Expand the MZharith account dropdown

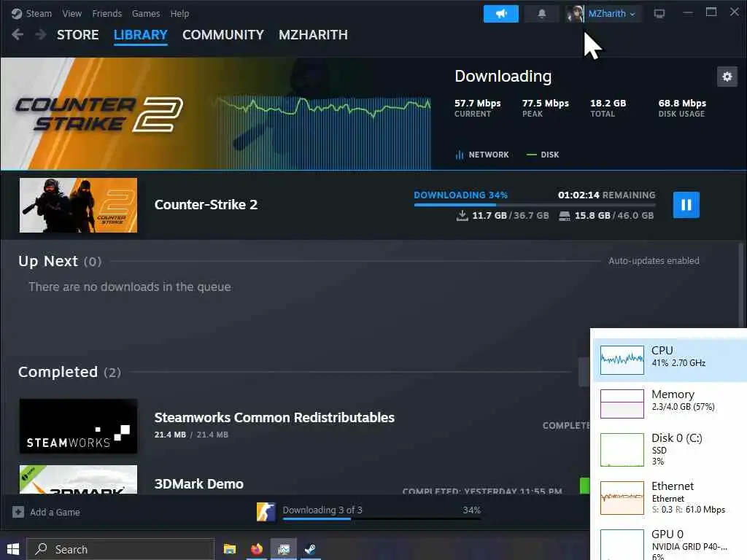(x=611, y=13)
